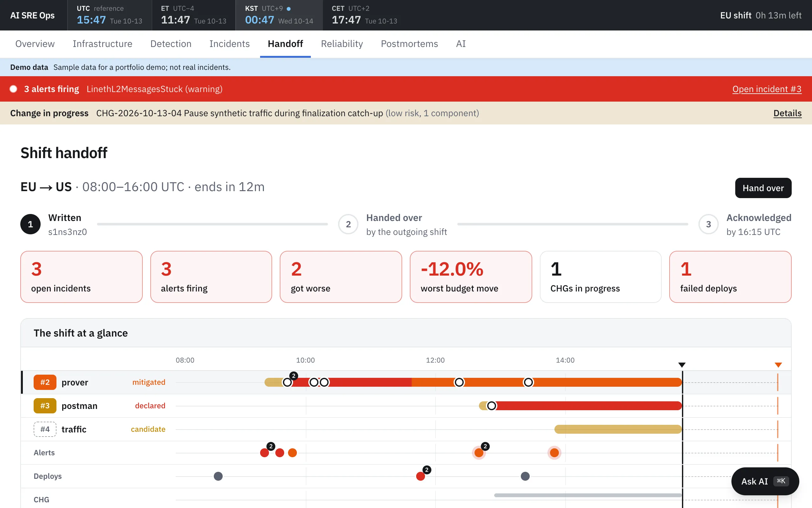Image resolution: width=812 pixels, height=508 pixels.
Task: Open the Reliability tab
Action: point(342,44)
